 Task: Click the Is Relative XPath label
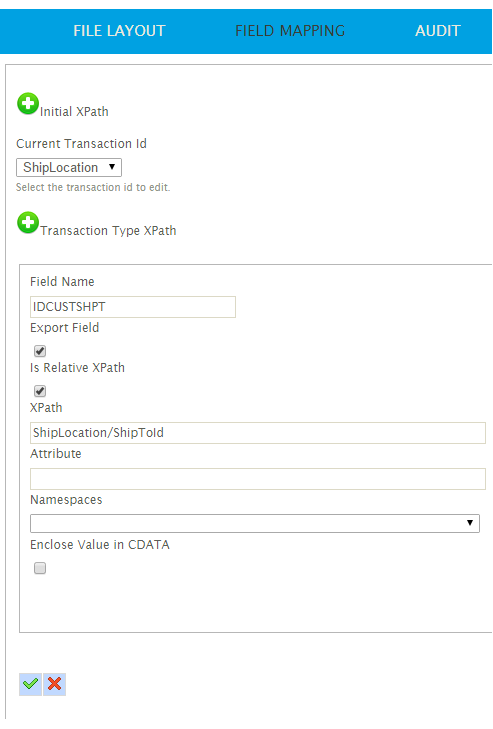[x=77, y=368]
